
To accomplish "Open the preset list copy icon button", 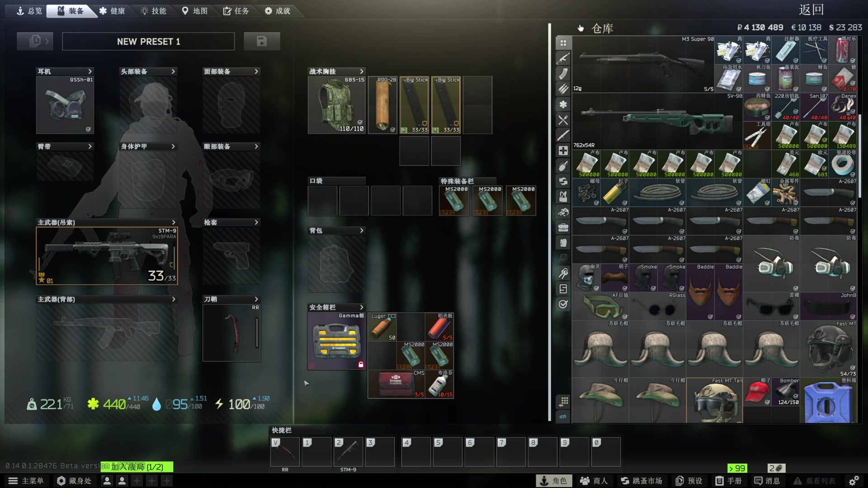I will pyautogui.click(x=35, y=41).
